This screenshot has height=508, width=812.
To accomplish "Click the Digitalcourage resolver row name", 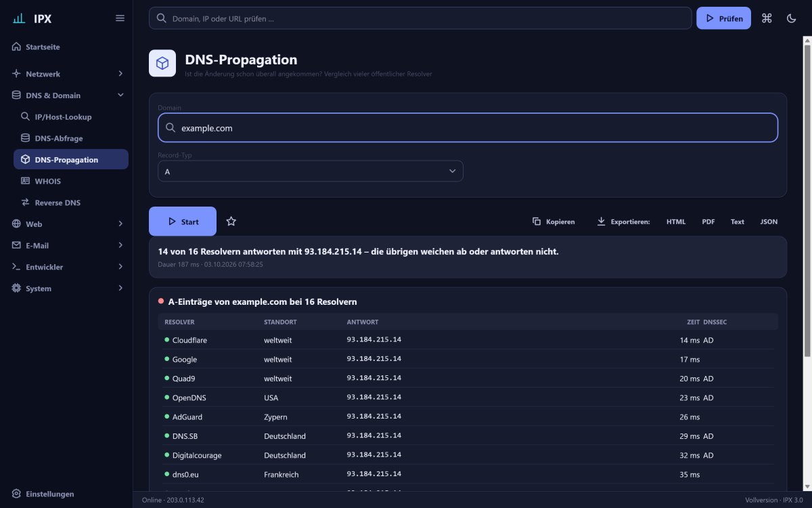I will (197, 455).
